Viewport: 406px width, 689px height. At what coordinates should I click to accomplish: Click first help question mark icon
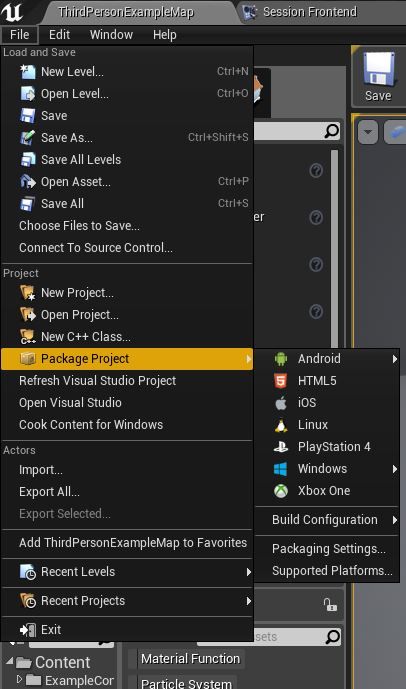click(316, 170)
